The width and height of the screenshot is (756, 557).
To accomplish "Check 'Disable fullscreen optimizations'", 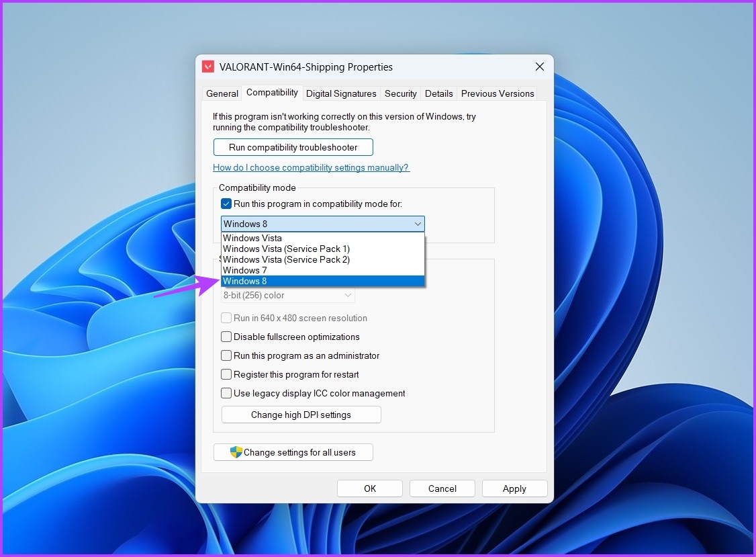I will [x=226, y=337].
